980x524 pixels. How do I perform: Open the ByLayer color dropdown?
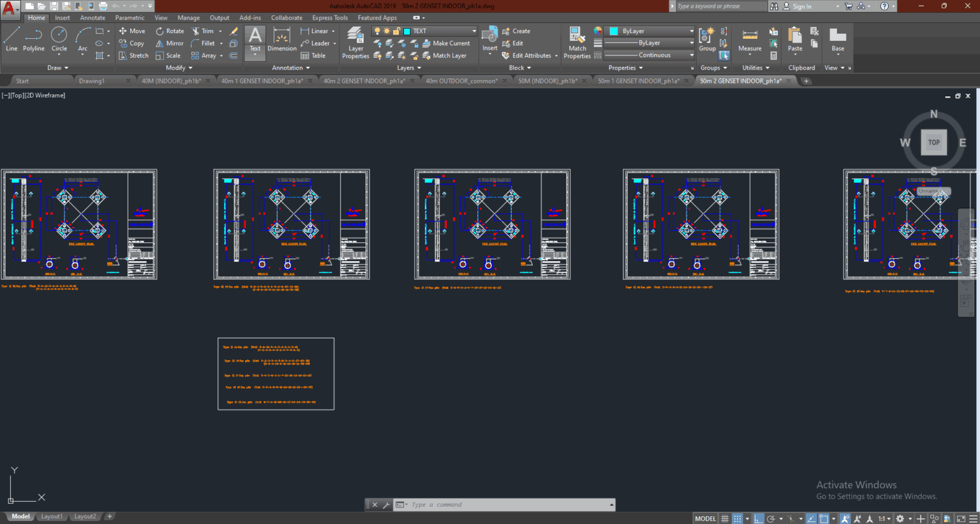(692, 31)
